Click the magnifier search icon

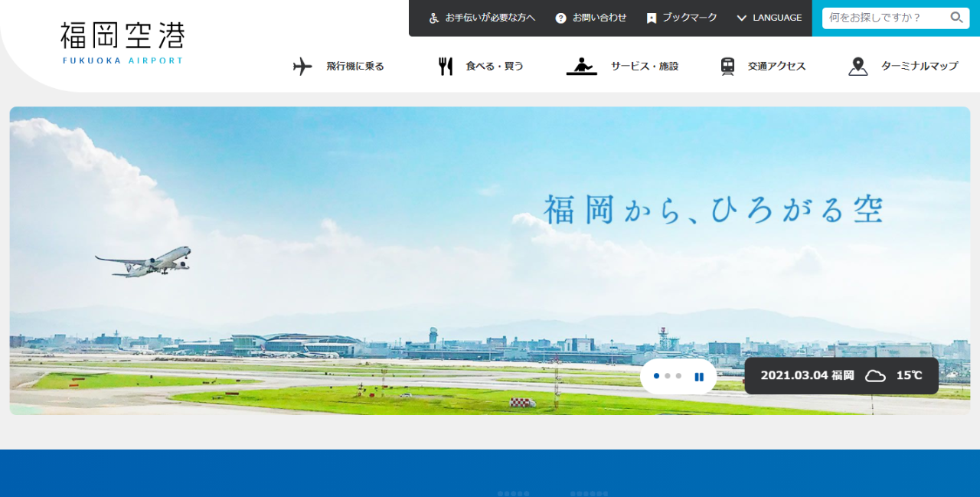[957, 18]
